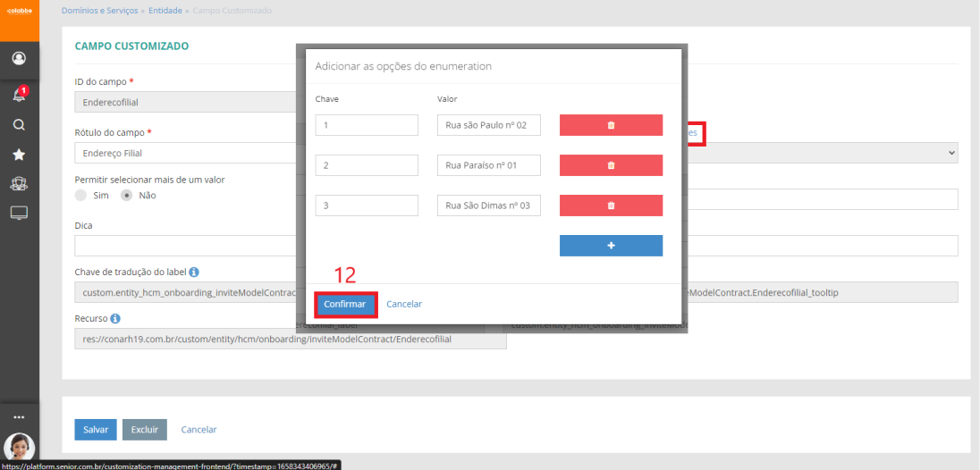The width and height of the screenshot is (980, 470).
Task: Click the search magnifier icon in sidebar
Action: [19, 125]
